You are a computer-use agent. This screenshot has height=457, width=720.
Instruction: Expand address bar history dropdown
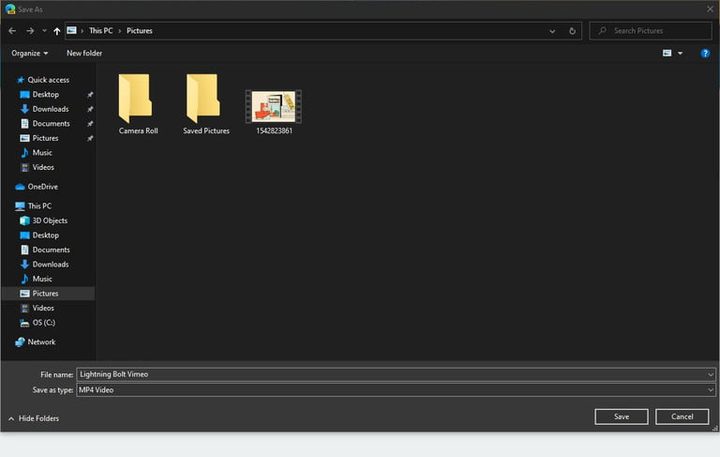coord(552,31)
